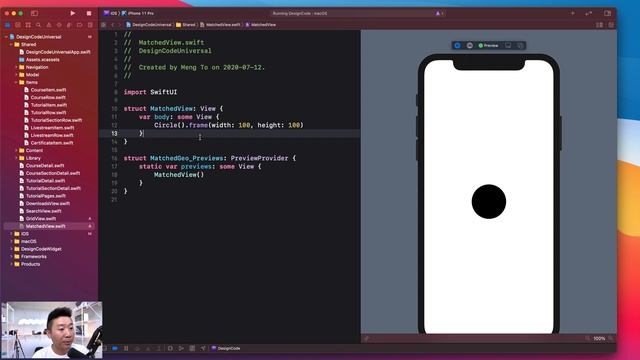
Task: Expand the Library folder
Action: 16,158
